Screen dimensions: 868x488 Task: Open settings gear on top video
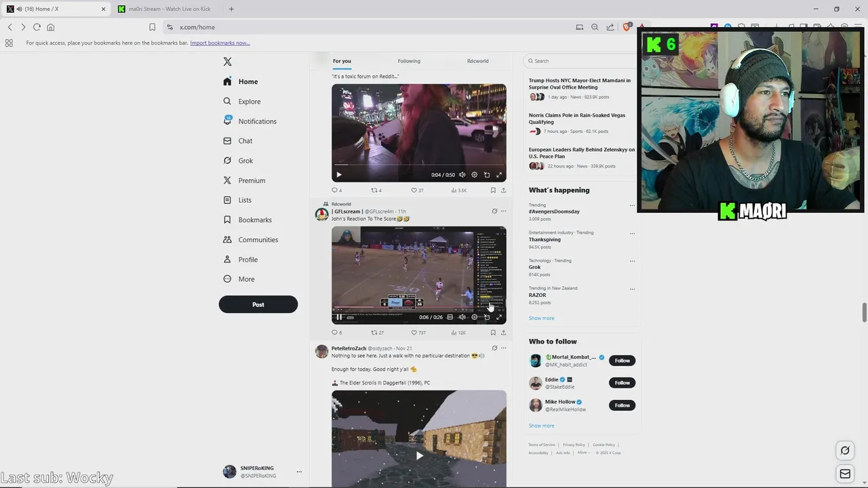(474, 175)
